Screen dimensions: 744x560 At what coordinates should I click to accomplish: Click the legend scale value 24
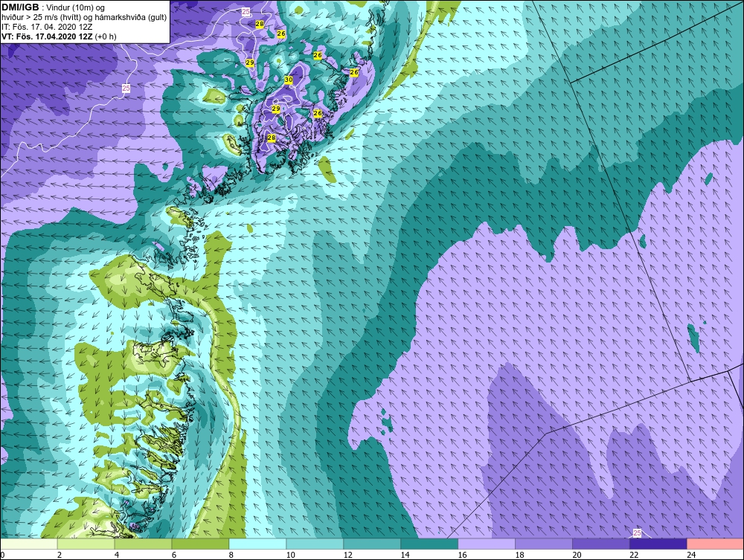pos(691,555)
